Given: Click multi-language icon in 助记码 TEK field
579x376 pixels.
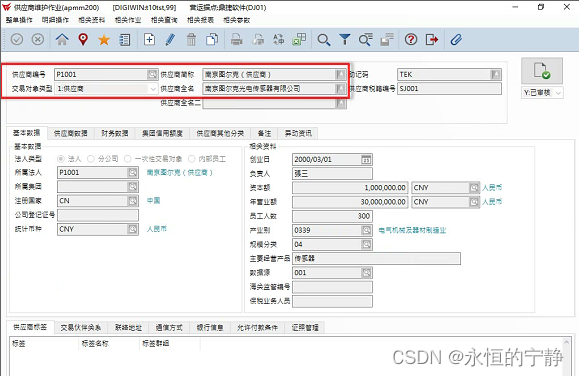Looking at the screenshot, I should click(x=496, y=75).
